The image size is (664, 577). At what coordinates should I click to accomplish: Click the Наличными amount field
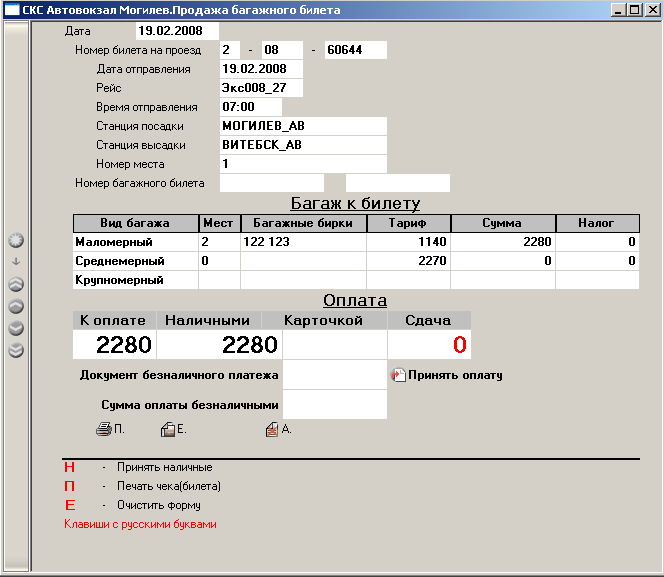pyautogui.click(x=219, y=345)
